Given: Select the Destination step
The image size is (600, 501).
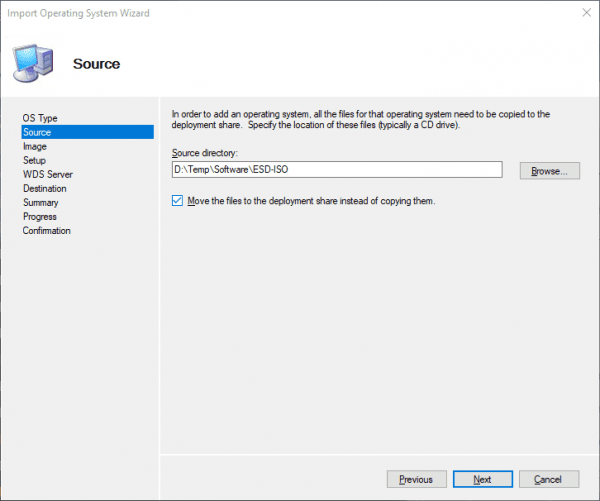Looking at the screenshot, I should pos(45,188).
